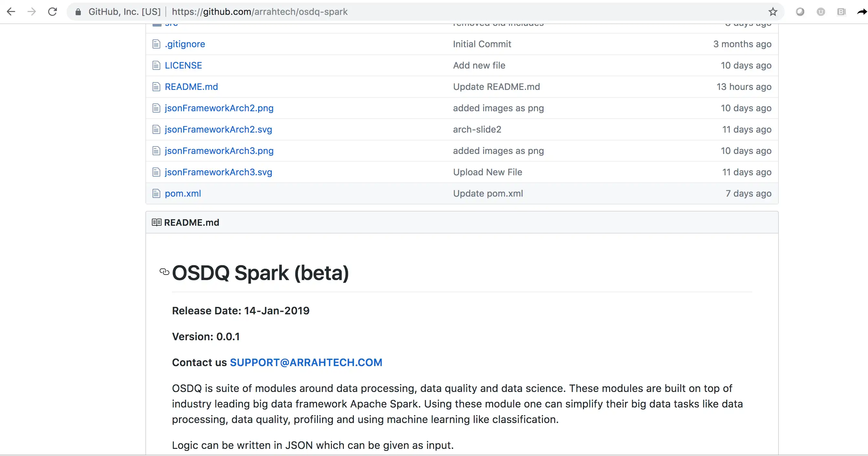
Task: Click the lock security icon in address bar
Action: (78, 12)
